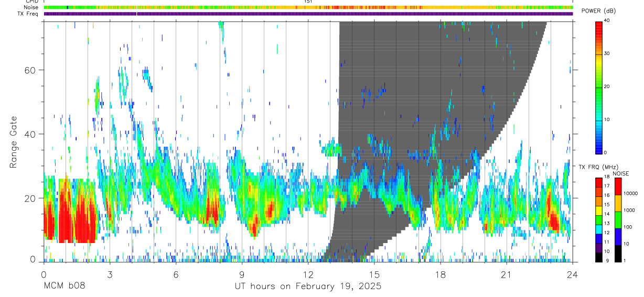Click the yellow 14–15 MHz swatch in the TX FRQ legend
Viewport: 644px width, 297px height.
599,211
